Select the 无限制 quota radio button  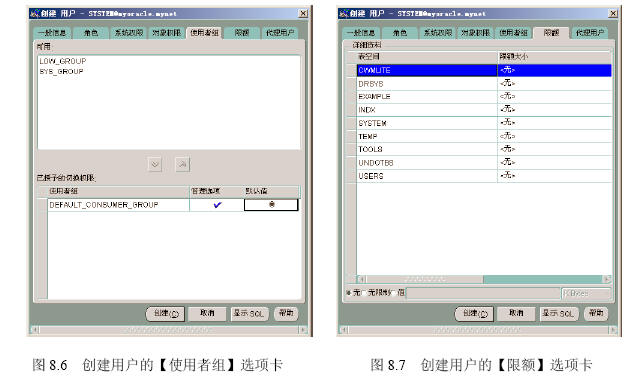(364, 293)
